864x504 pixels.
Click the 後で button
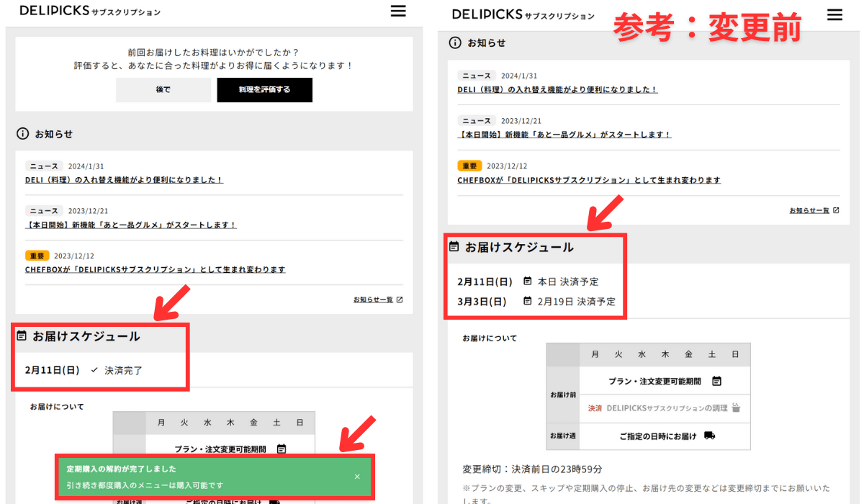[x=163, y=90]
